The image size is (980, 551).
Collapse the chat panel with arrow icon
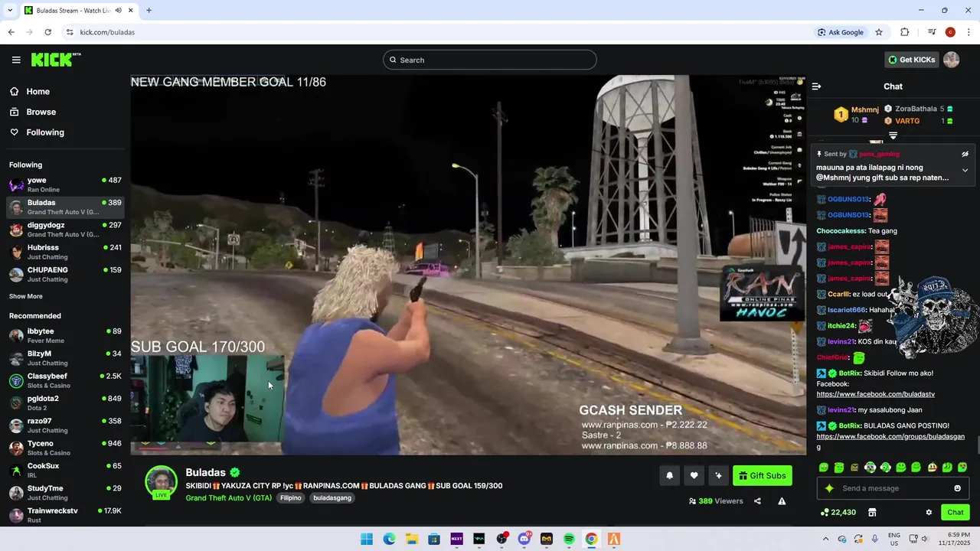[x=816, y=86]
